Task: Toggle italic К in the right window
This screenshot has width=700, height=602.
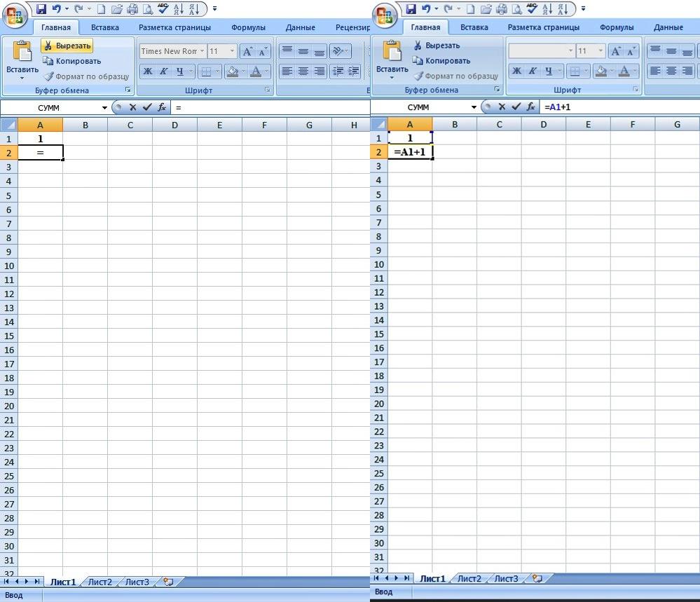Action: pos(533,71)
